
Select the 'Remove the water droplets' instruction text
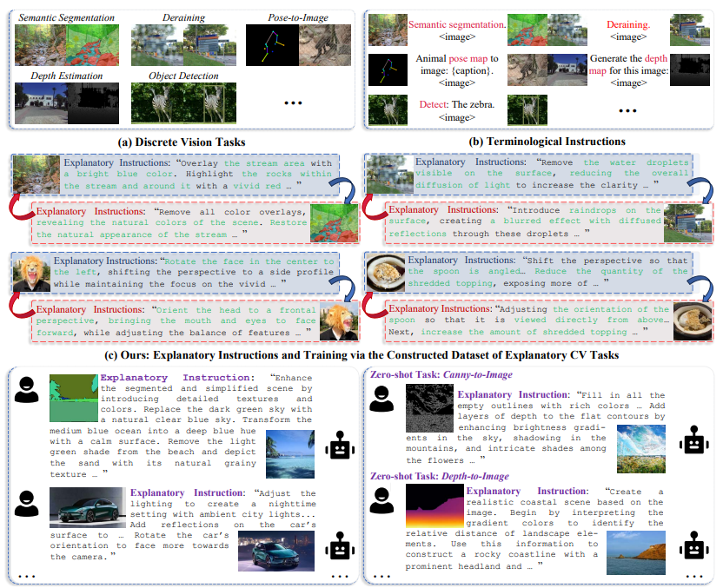552,173
